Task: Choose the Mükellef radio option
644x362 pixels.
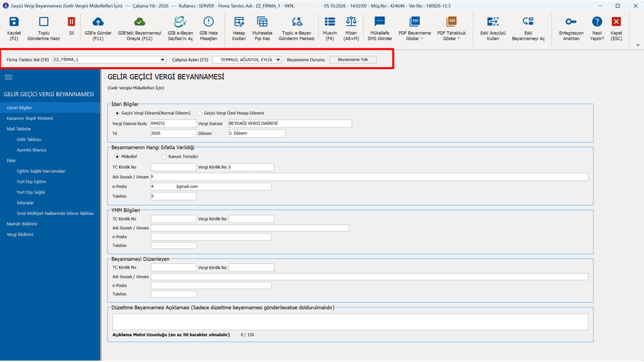Action: click(118, 156)
